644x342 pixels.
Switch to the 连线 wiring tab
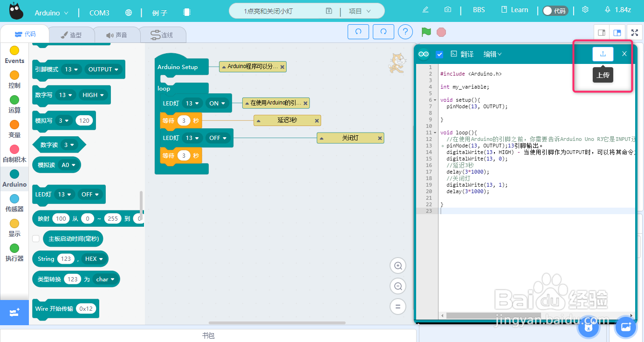click(x=162, y=35)
